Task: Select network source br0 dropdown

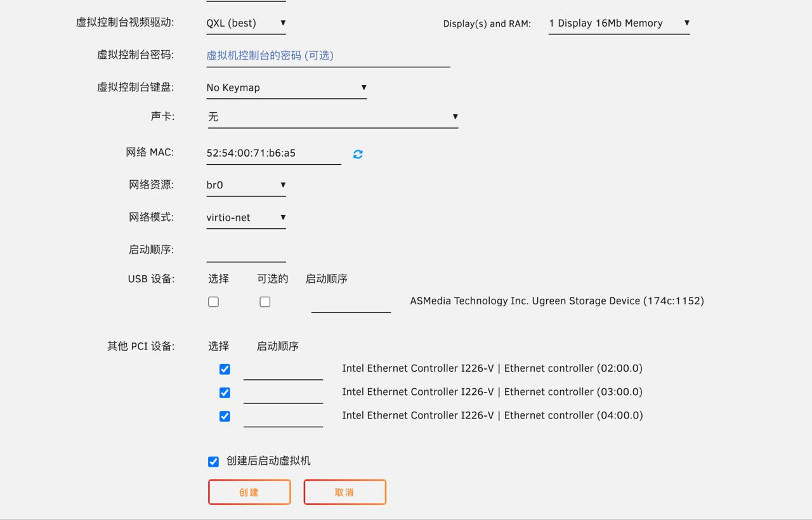Action: click(x=246, y=185)
